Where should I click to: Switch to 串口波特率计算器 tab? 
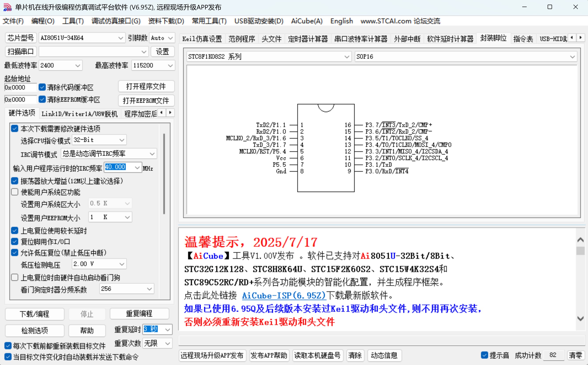(x=361, y=39)
